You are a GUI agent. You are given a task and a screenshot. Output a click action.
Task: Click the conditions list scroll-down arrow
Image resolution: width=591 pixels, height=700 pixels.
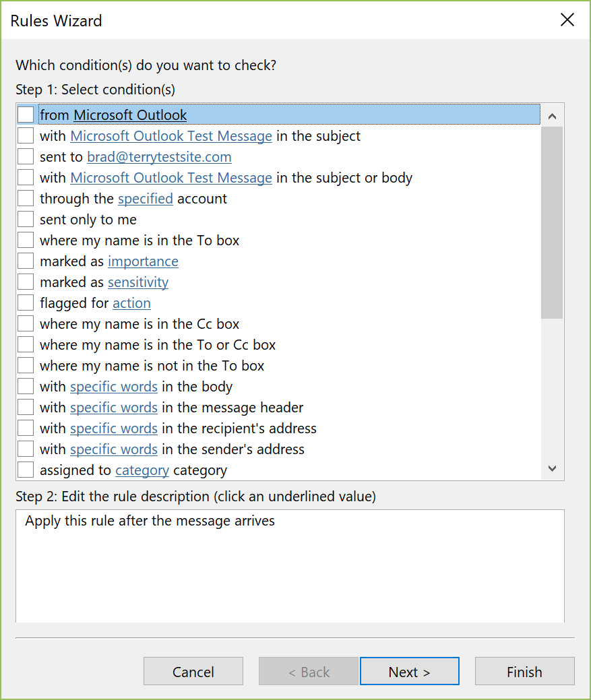[552, 468]
